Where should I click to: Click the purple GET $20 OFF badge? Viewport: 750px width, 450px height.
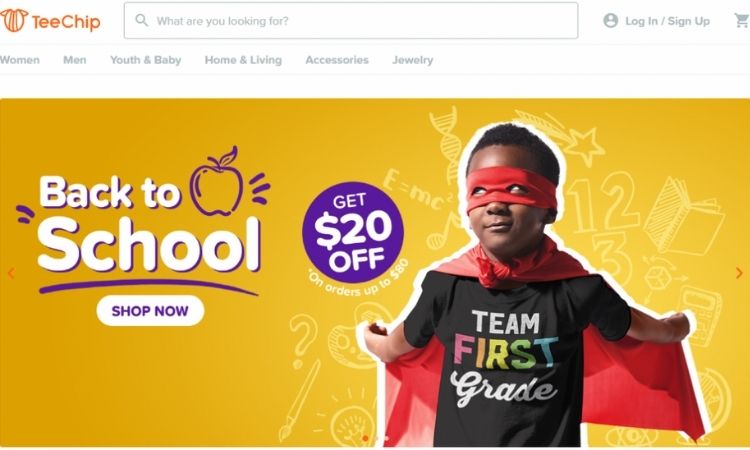tap(353, 233)
